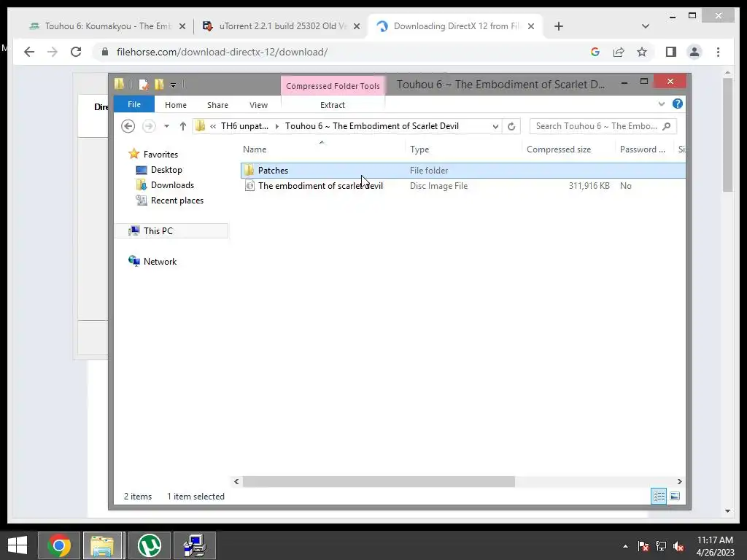Open the File ribbon tab
747x560 pixels.
click(134, 104)
